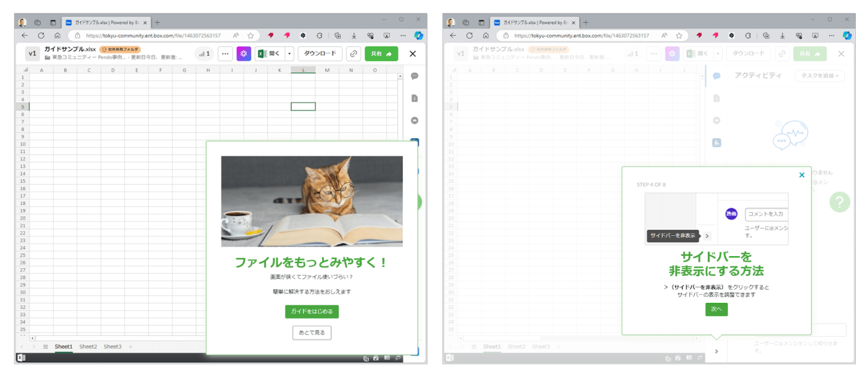Toggle favorite star in left window address bar
868x373 pixels.
click(251, 36)
